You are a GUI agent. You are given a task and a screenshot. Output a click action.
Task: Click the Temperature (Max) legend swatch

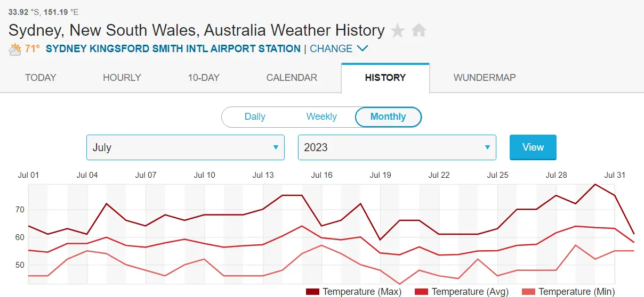pyautogui.click(x=313, y=292)
